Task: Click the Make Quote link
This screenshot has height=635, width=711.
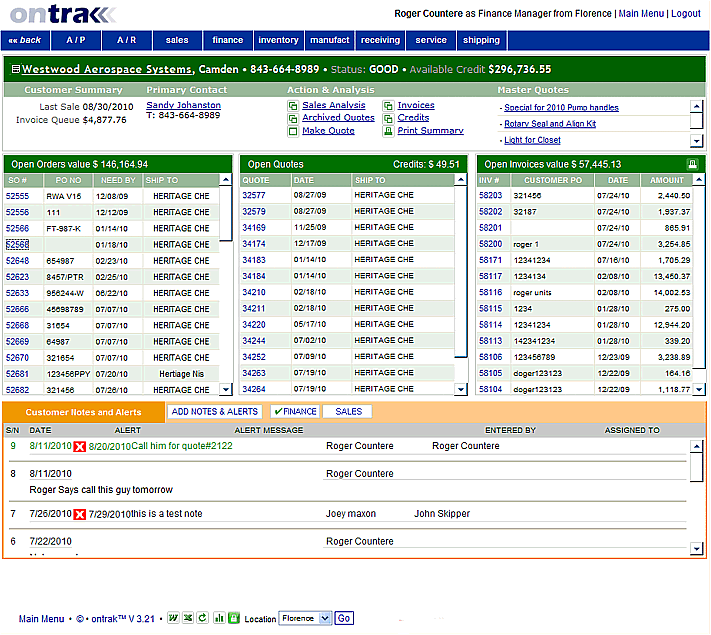Action: tap(328, 131)
